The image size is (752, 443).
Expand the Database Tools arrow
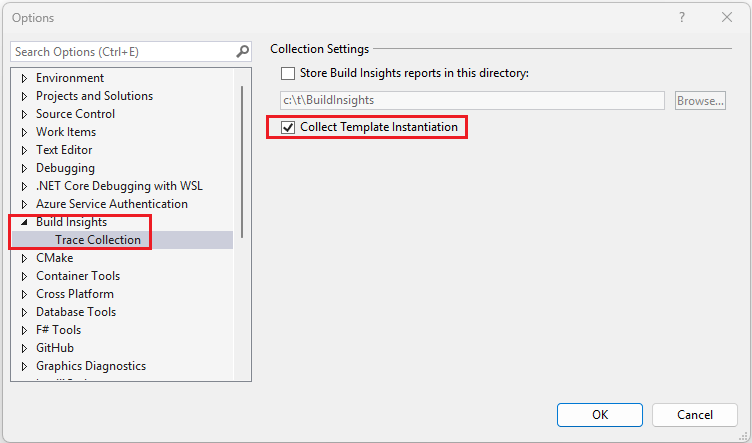24,312
